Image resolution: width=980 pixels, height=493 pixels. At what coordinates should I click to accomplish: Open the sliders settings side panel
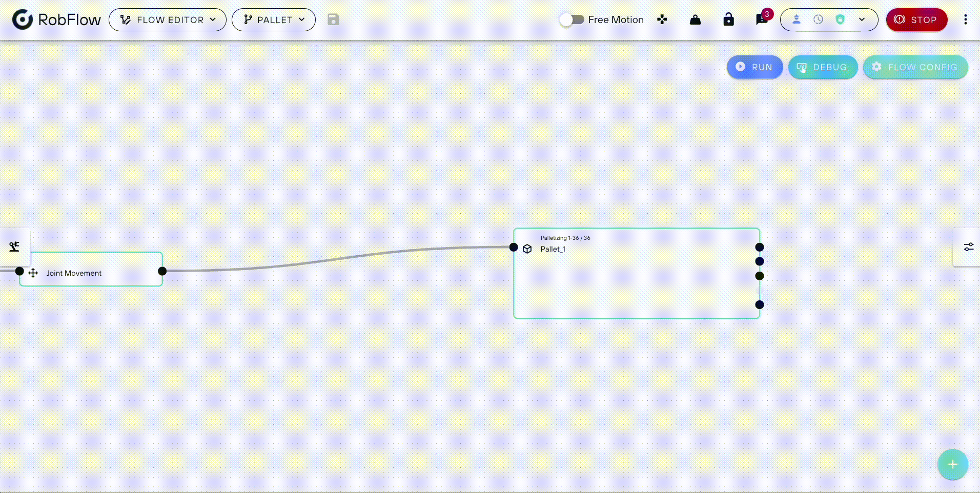968,247
